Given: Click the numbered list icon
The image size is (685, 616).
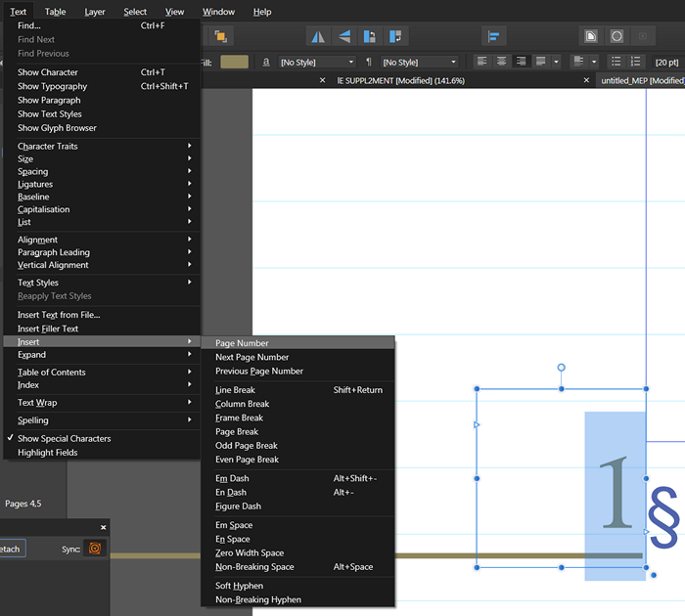Looking at the screenshot, I should coord(635,62).
